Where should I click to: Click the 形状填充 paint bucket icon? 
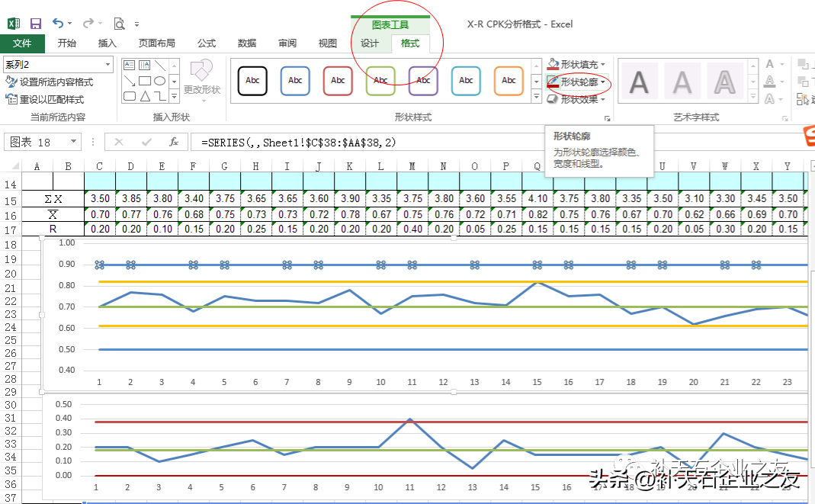553,64
